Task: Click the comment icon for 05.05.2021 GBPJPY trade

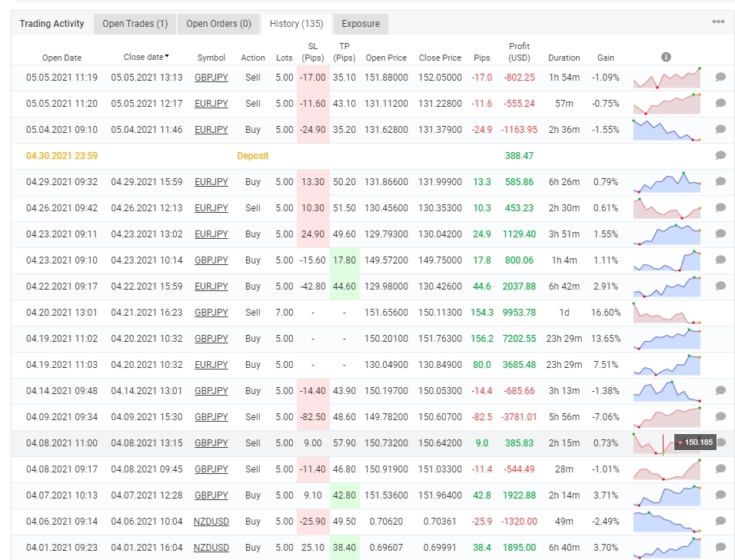Action: pyautogui.click(x=720, y=77)
